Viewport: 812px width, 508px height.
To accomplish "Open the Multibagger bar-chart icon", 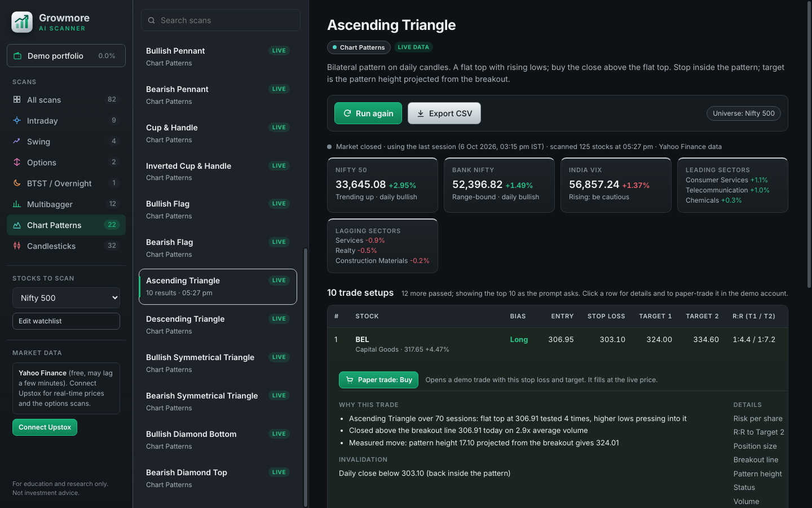I will tap(17, 204).
